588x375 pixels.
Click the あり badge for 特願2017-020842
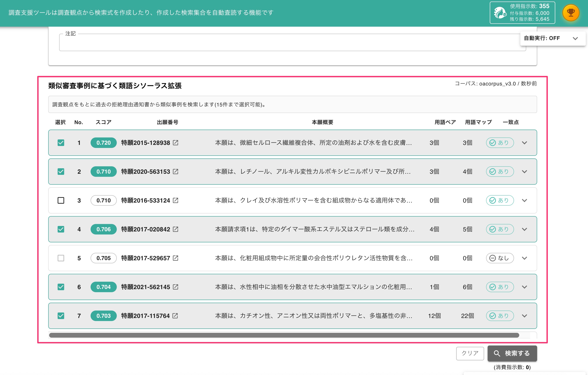500,229
